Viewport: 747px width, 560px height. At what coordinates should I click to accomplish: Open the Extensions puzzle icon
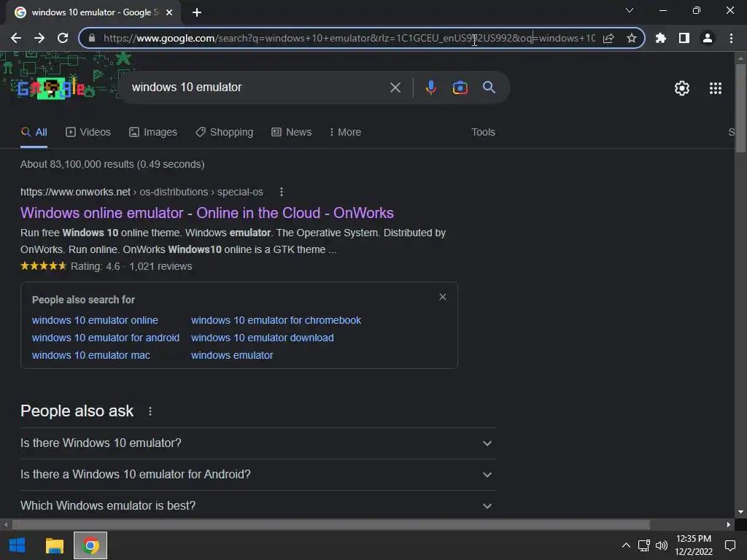pos(661,38)
